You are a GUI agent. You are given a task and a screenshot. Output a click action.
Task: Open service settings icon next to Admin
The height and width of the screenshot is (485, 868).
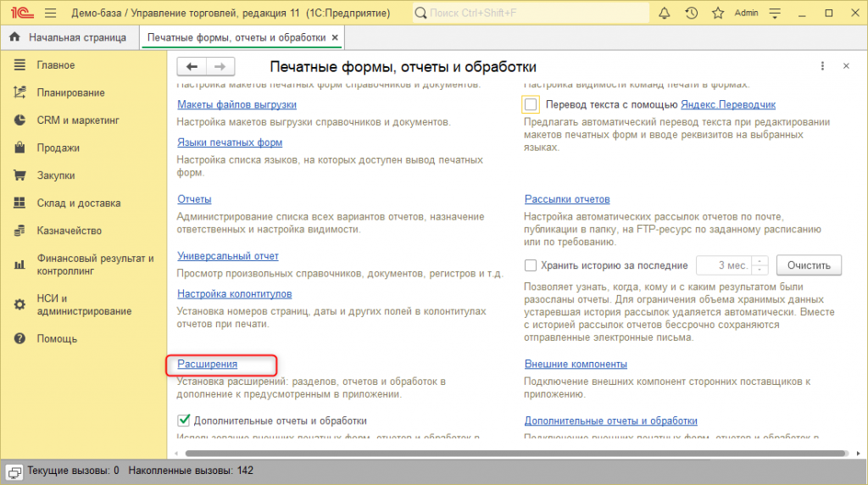[x=775, y=14]
